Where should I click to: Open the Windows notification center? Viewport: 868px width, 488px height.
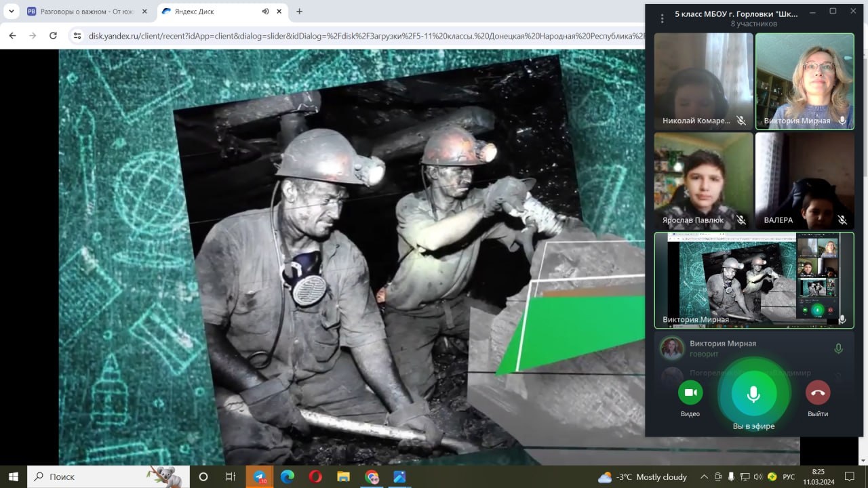tap(850, 476)
